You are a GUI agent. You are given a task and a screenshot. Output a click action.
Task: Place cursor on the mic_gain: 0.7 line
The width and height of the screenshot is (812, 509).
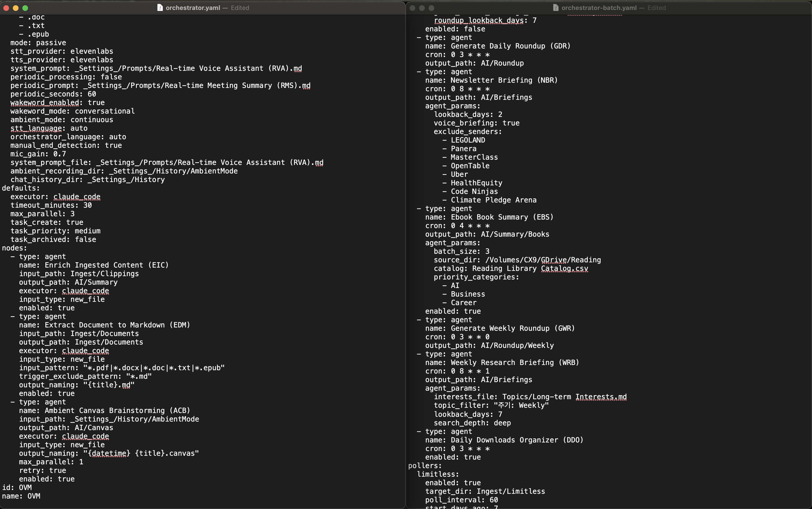[x=38, y=154]
